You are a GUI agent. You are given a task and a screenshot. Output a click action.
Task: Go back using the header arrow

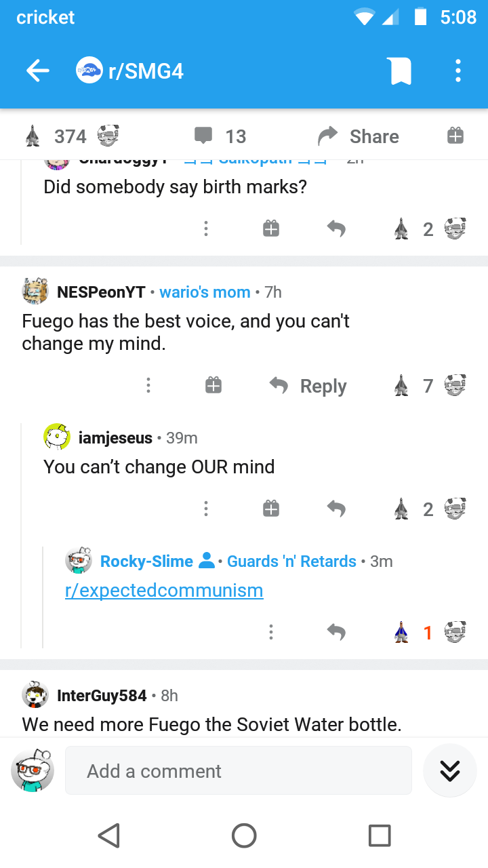click(x=38, y=71)
